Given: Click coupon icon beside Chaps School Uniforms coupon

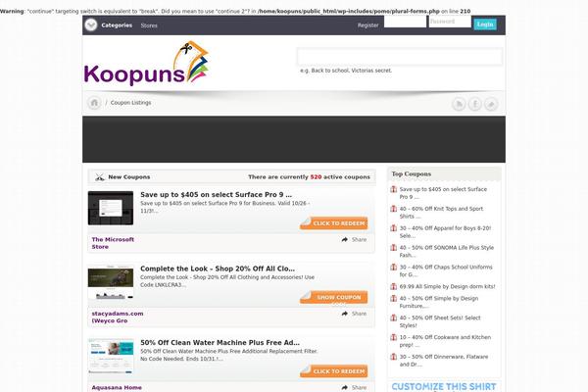Looking at the screenshot, I should point(393,268).
